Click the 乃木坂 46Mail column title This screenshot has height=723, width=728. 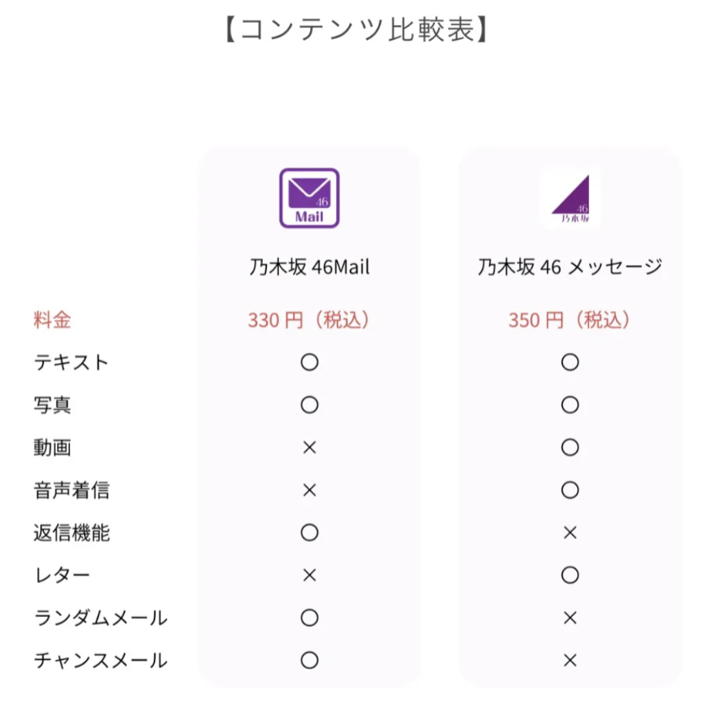click(x=309, y=267)
